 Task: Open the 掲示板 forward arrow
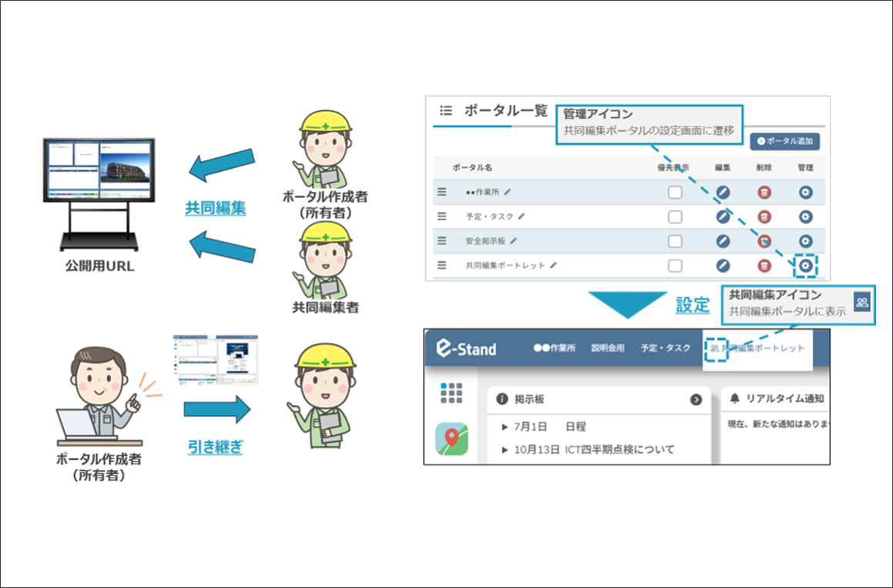tap(697, 399)
